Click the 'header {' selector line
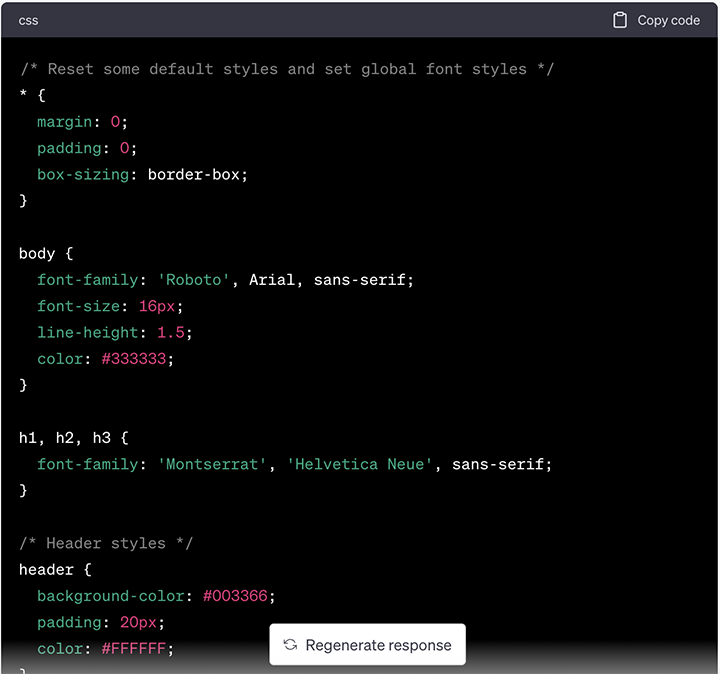 point(56,570)
